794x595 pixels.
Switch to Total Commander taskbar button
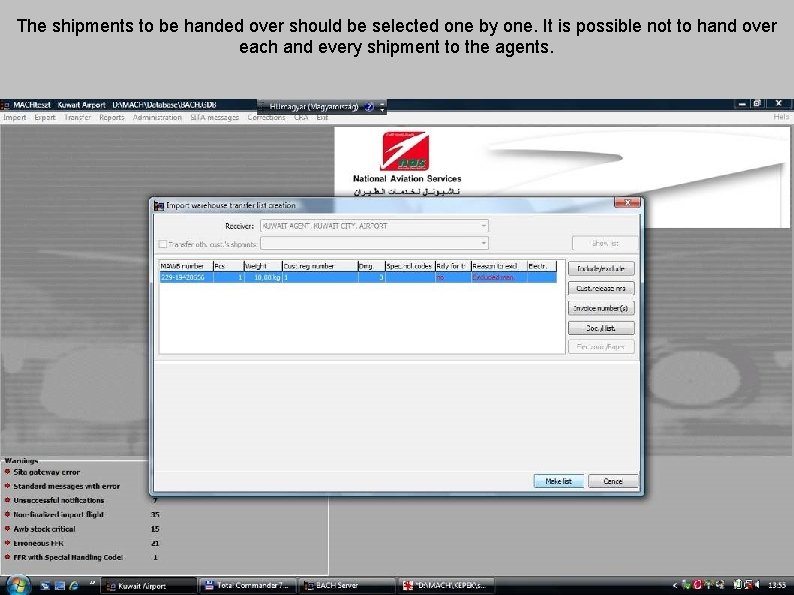click(247, 586)
